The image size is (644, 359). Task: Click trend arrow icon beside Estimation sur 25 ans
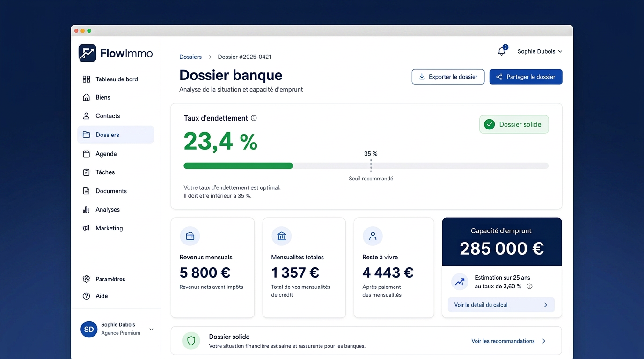coord(460,282)
